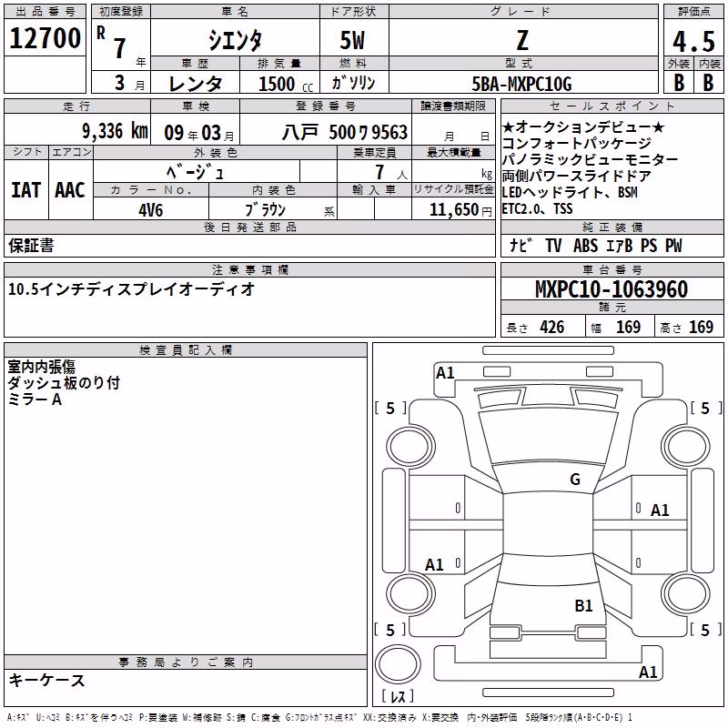Select the LEDヘッドライト、BSM line
Image resolution: width=728 pixels, height=728 pixels.
(570, 192)
